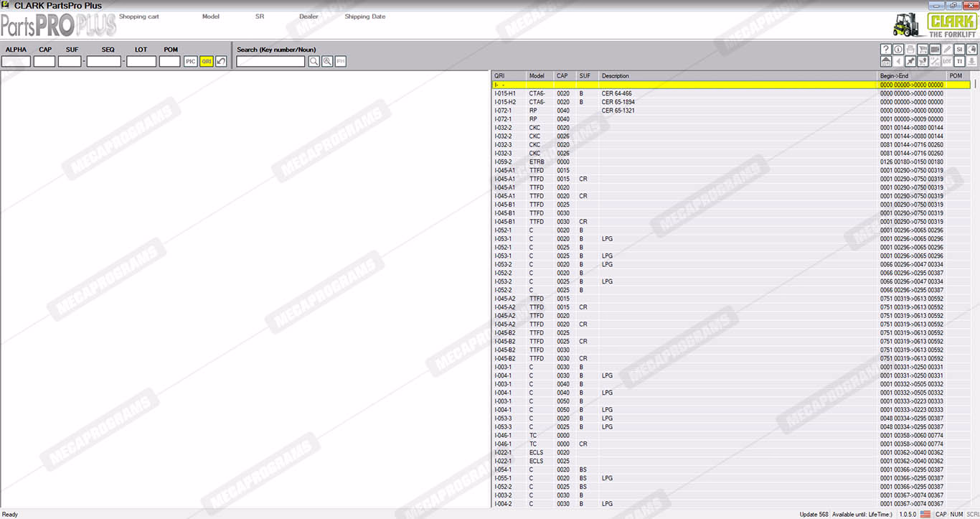Click the TI toolbar button
Image resolution: width=980 pixels, height=519 pixels.
click(959, 62)
